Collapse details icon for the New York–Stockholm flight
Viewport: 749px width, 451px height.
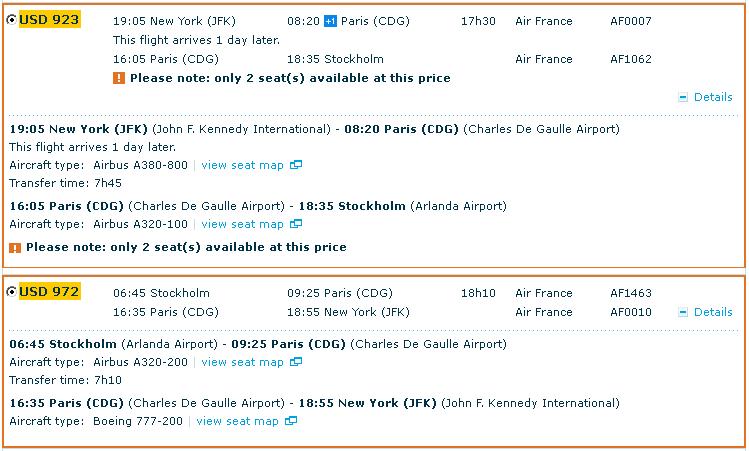683,98
